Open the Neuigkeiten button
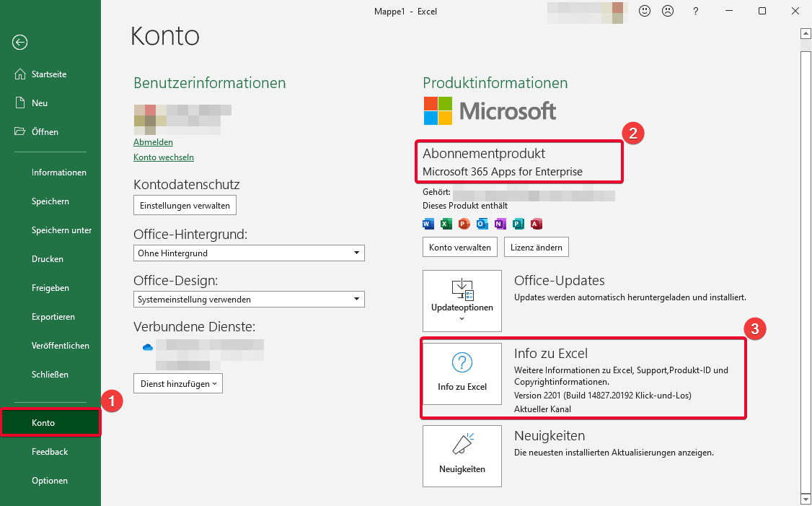The width and height of the screenshot is (812, 506). [x=462, y=456]
